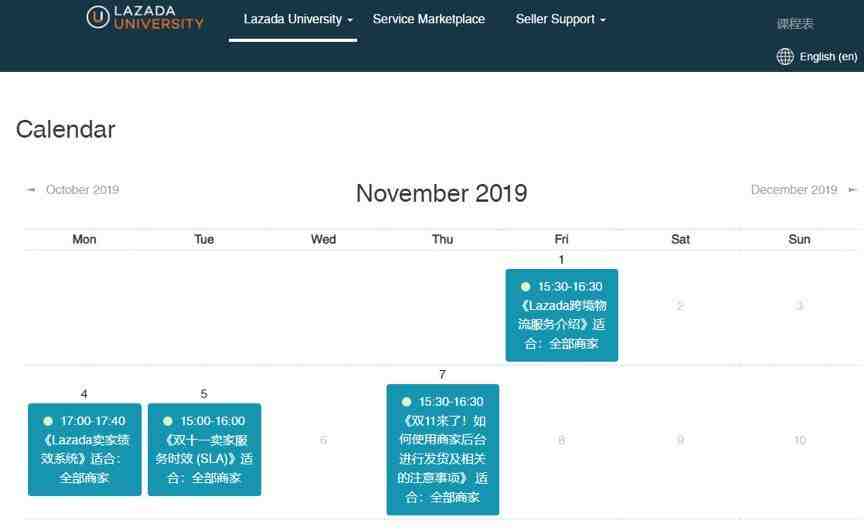
Task: Click the left arrow beside October 2019
Action: coord(31,190)
